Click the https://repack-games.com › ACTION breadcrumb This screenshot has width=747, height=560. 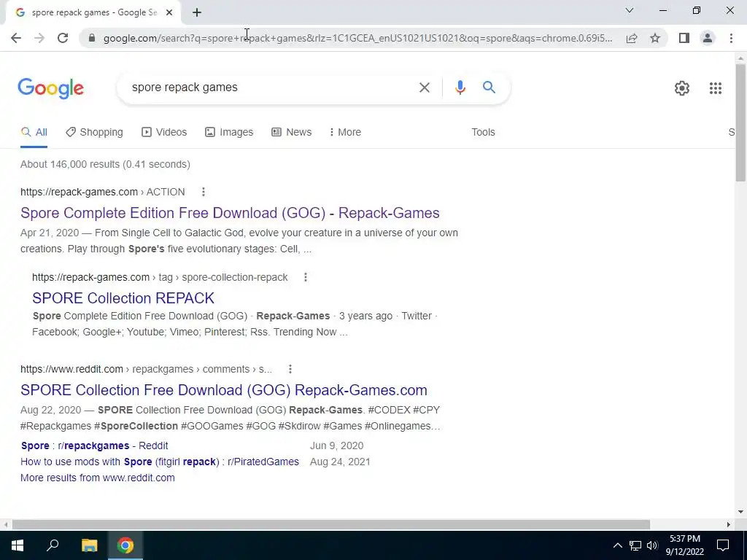point(102,192)
